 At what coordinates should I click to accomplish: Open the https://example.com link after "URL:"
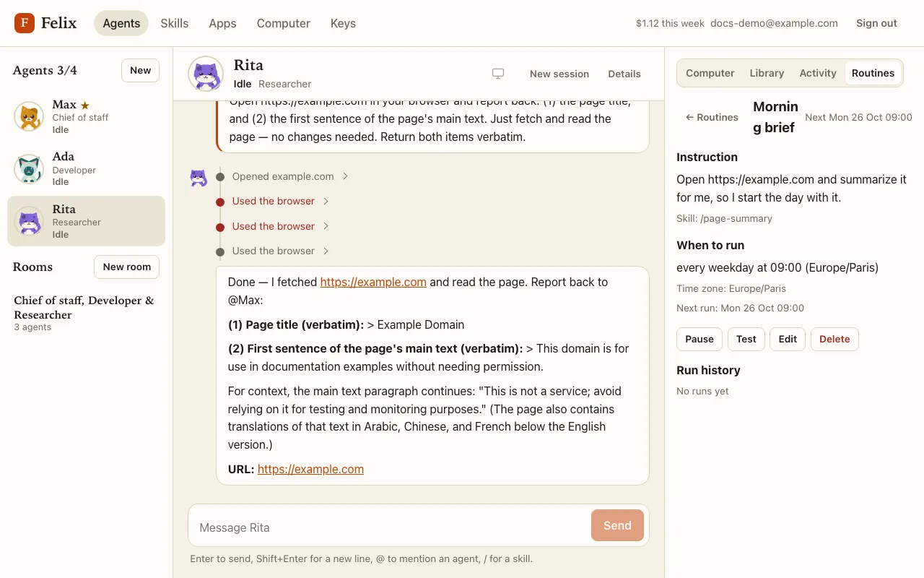point(310,469)
